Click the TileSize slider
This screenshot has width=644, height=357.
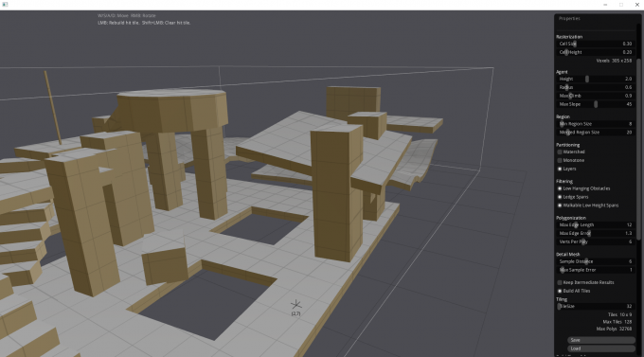point(596,307)
